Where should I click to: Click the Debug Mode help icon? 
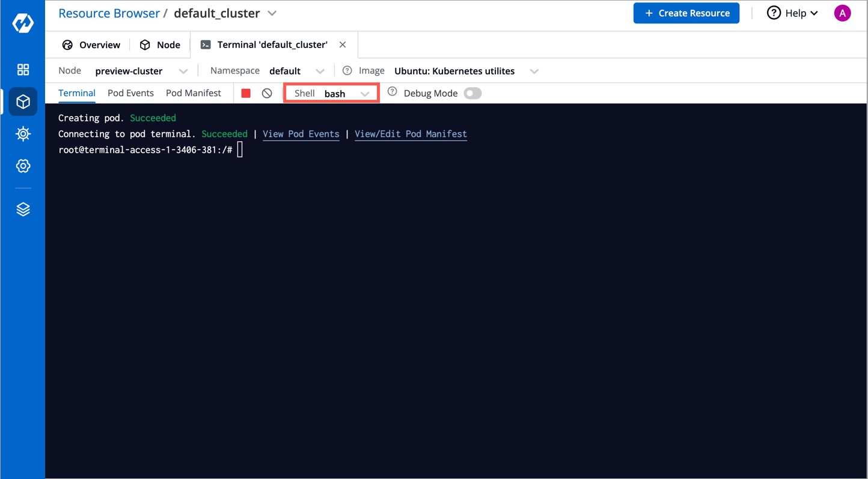[x=393, y=91]
